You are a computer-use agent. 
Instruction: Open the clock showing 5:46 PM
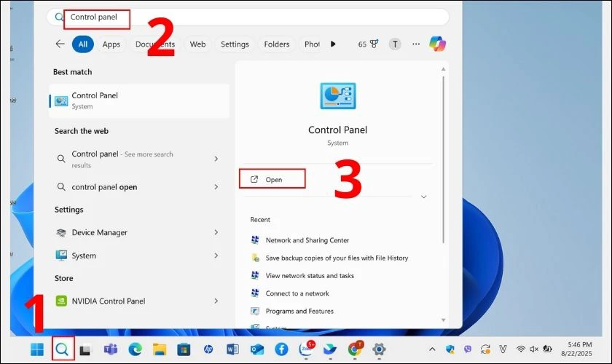click(577, 349)
